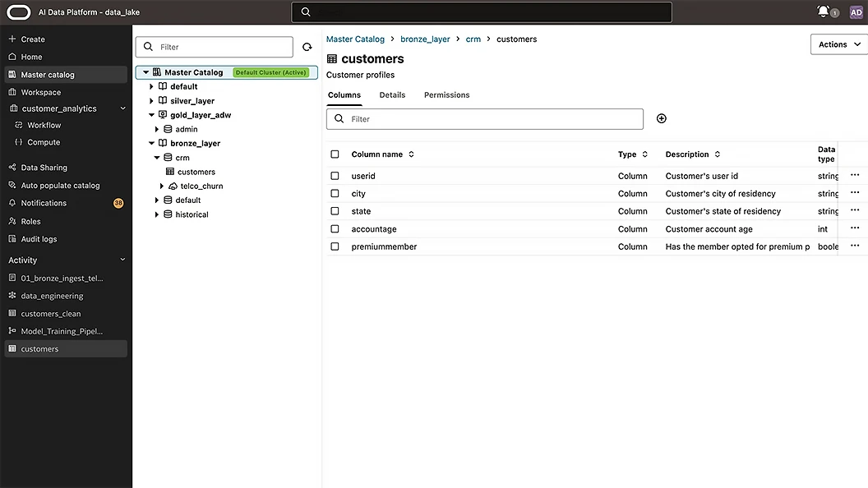Click the column filter input field
Image resolution: width=868 pixels, height=488 pixels.
[x=493, y=119]
